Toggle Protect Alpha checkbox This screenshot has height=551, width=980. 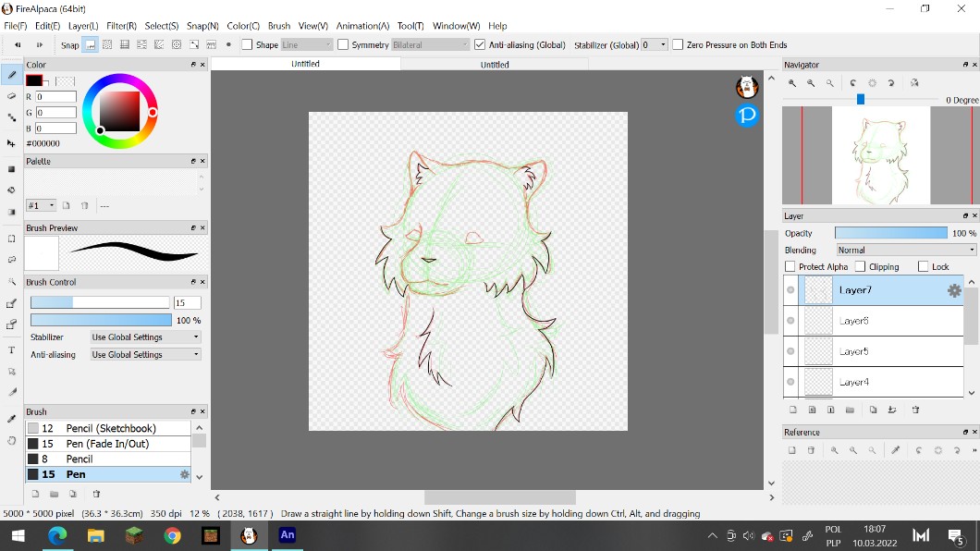(790, 267)
